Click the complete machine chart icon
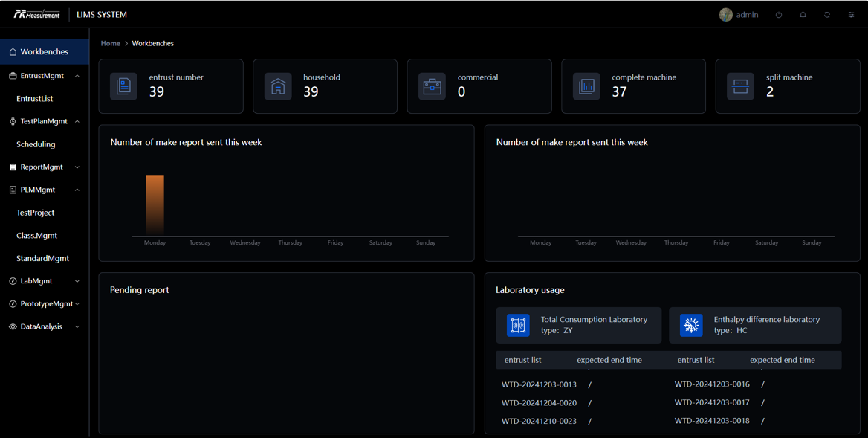 click(x=586, y=86)
